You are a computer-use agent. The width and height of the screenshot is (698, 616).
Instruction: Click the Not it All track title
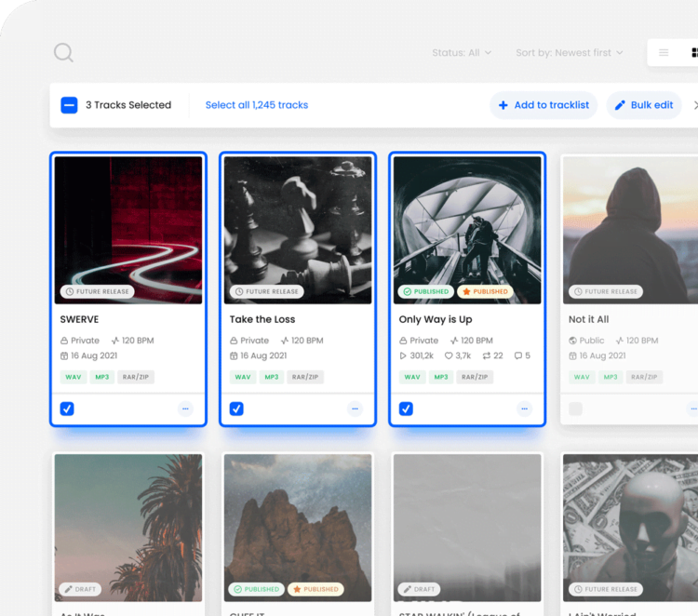pyautogui.click(x=588, y=319)
